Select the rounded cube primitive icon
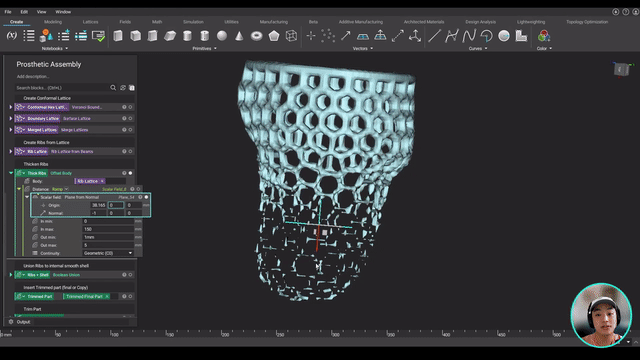This screenshot has height=360, width=640. (x=136, y=36)
